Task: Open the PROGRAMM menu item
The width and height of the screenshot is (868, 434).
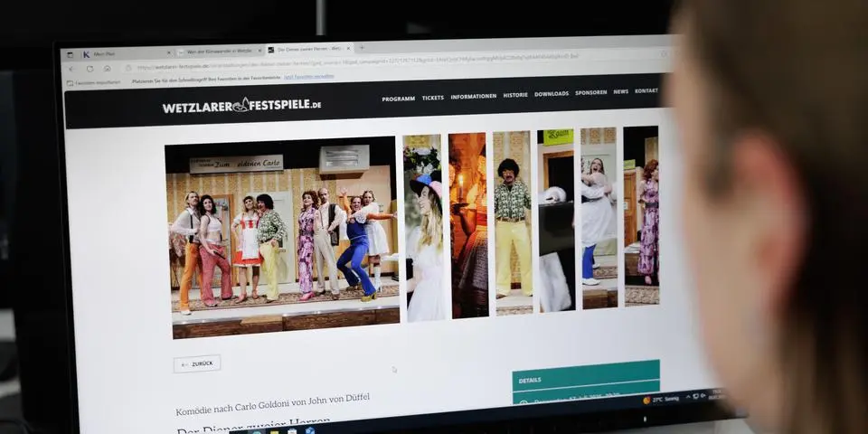Action: pos(398,98)
